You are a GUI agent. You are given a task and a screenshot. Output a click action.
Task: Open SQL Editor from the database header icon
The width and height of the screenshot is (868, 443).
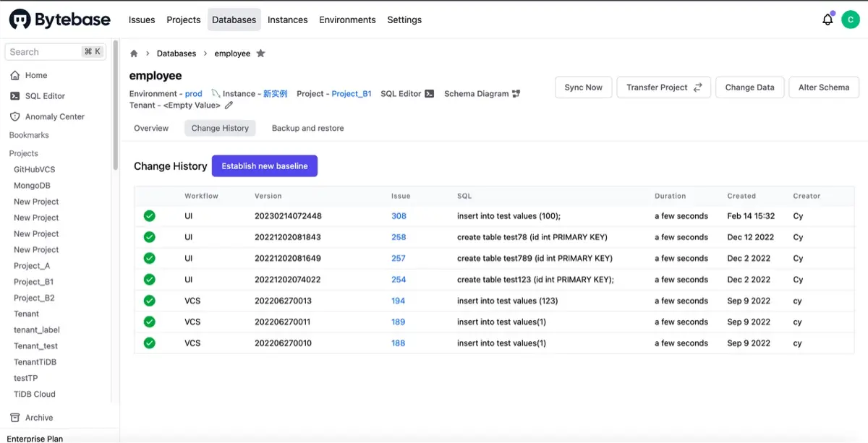coord(428,93)
